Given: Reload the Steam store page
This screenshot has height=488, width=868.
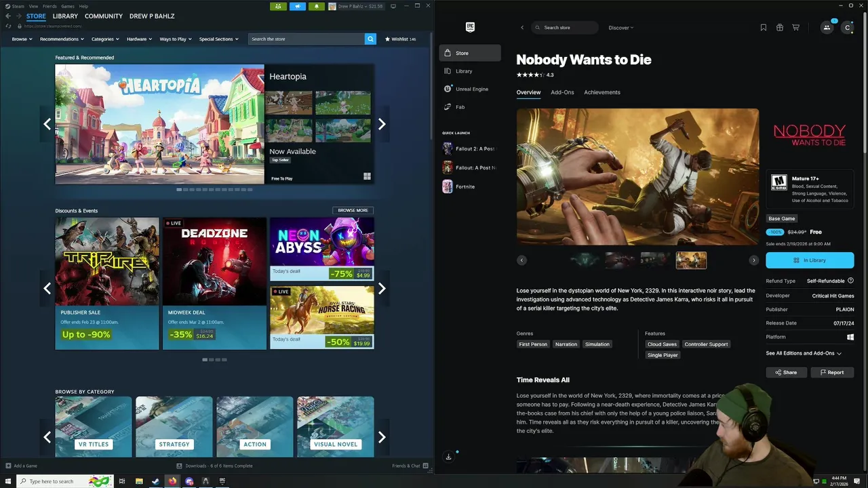Looking at the screenshot, I should (8, 26).
